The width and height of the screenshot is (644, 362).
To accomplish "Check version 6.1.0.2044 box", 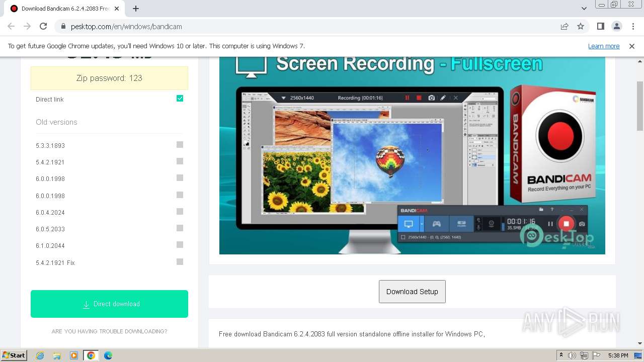I will point(180,245).
